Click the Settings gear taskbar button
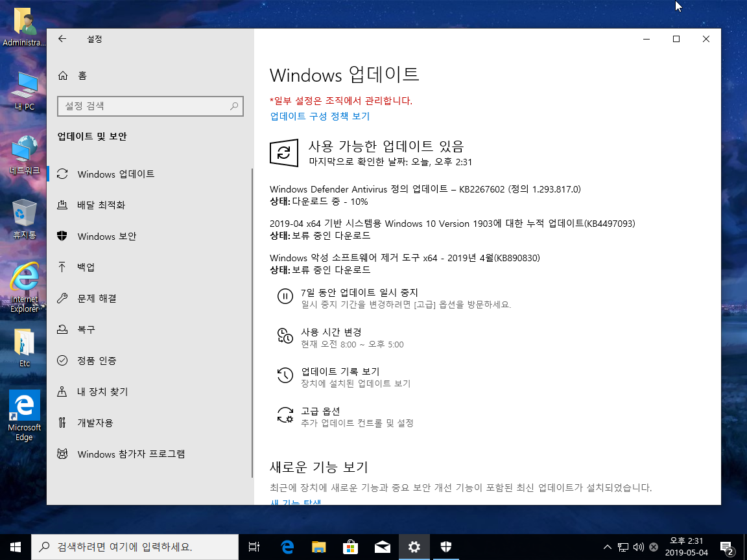Viewport: 747px width, 560px height. point(414,547)
